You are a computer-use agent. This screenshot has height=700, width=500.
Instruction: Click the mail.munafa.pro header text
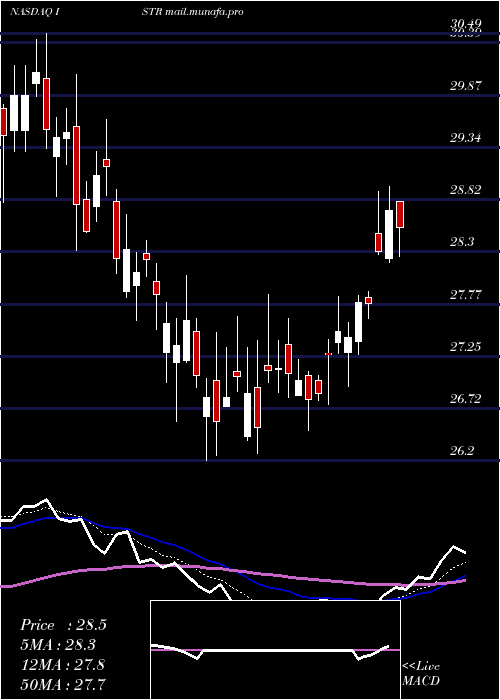tap(204, 12)
